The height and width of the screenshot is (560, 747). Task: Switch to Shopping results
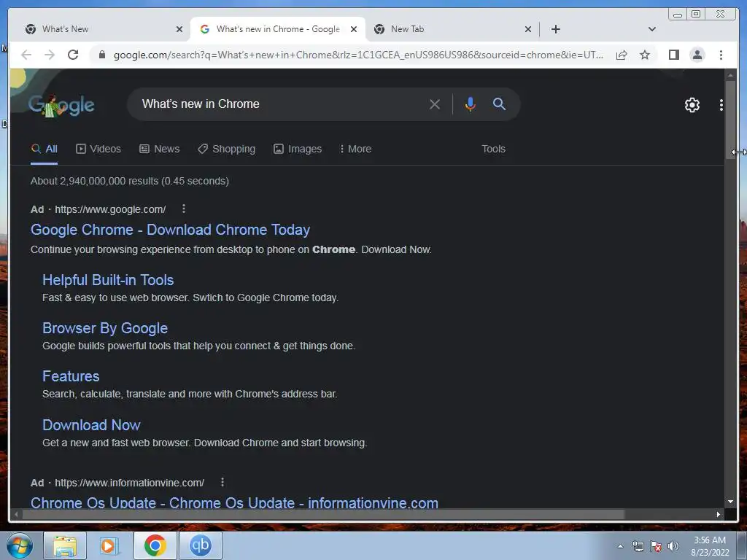point(226,149)
